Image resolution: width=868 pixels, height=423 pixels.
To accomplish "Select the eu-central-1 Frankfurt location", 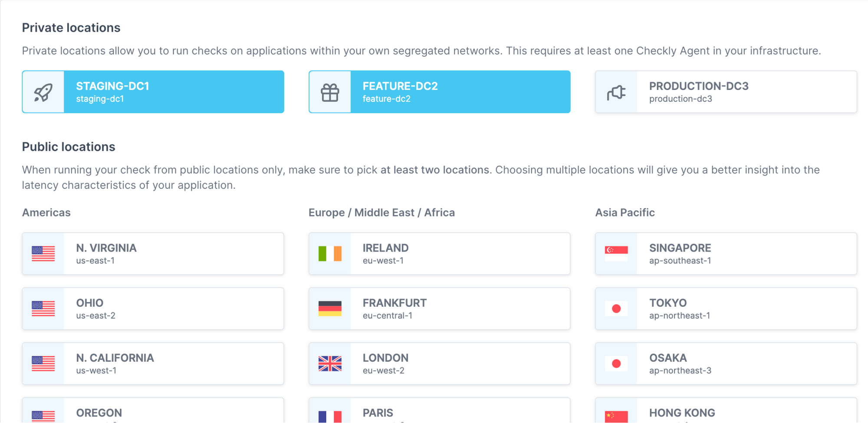I will [x=460, y=308].
